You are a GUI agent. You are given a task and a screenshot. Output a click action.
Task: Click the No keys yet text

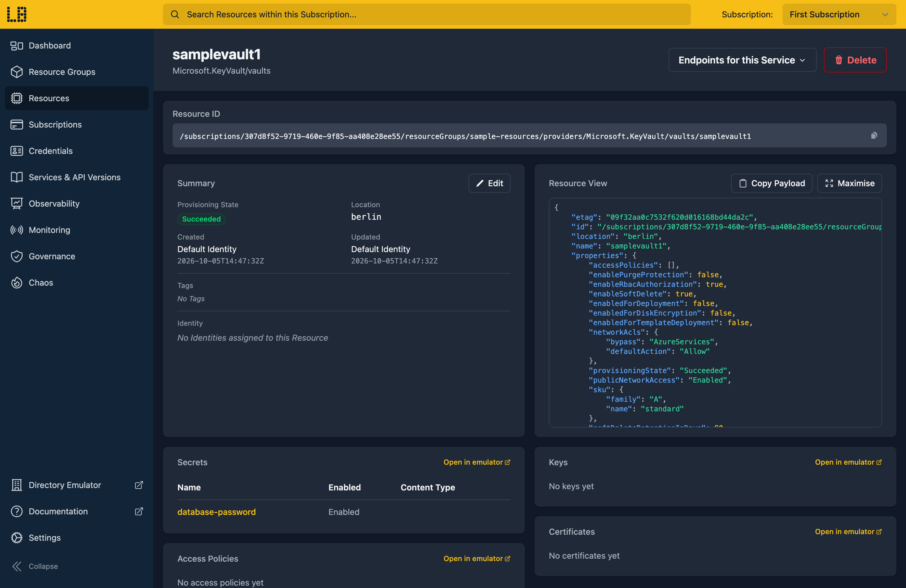coord(571,486)
